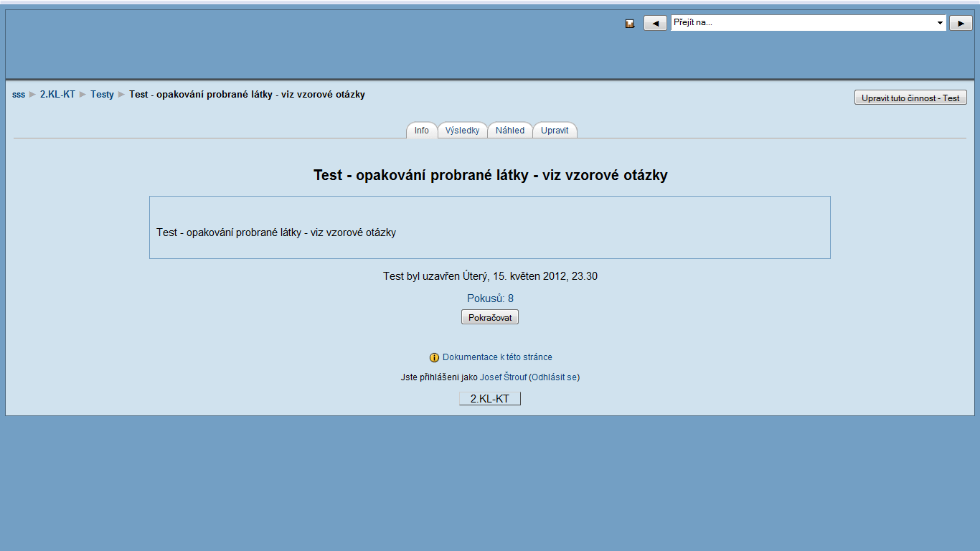Open the Josef Štrouf profile link
This screenshot has width=980, height=551.
[x=503, y=377]
